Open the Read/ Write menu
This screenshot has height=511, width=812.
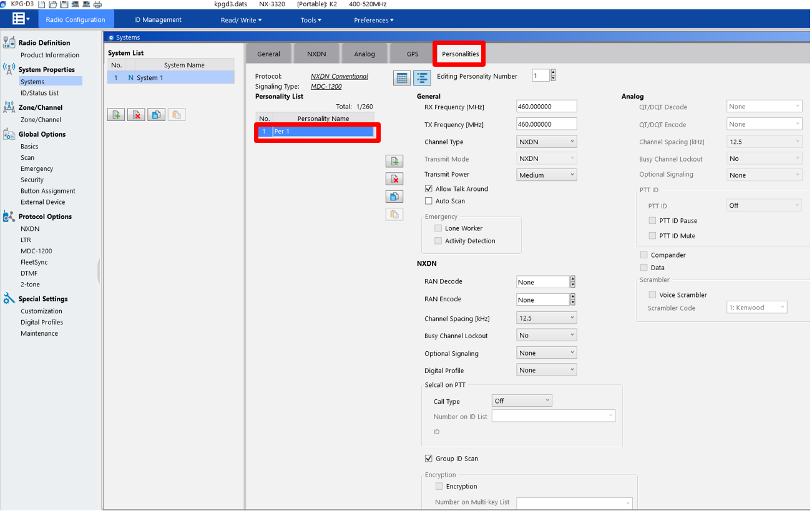pyautogui.click(x=241, y=20)
